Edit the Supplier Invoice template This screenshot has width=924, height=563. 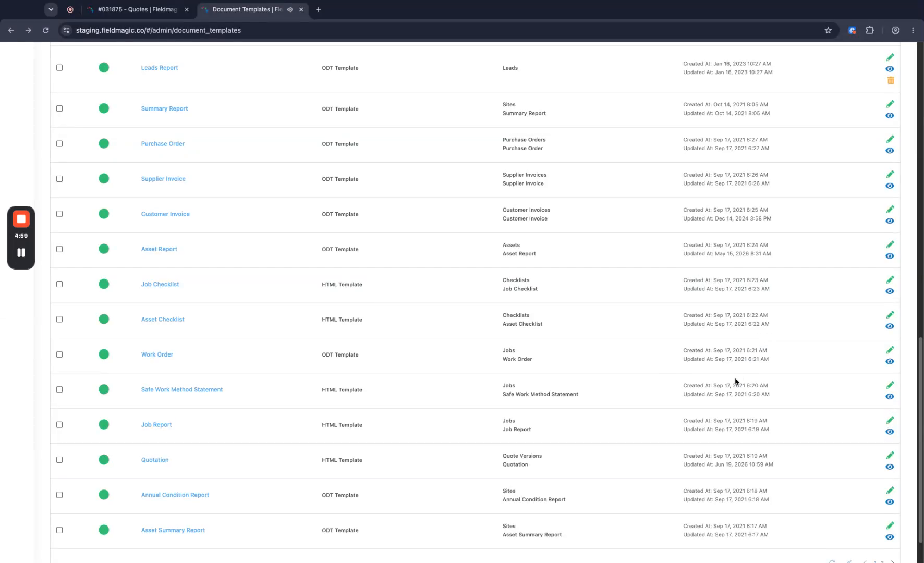point(890,174)
